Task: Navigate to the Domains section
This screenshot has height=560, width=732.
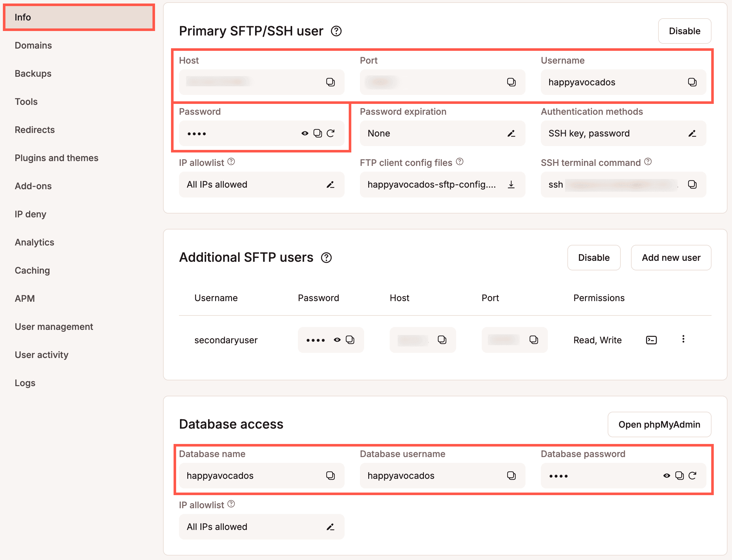Action: pos(33,45)
